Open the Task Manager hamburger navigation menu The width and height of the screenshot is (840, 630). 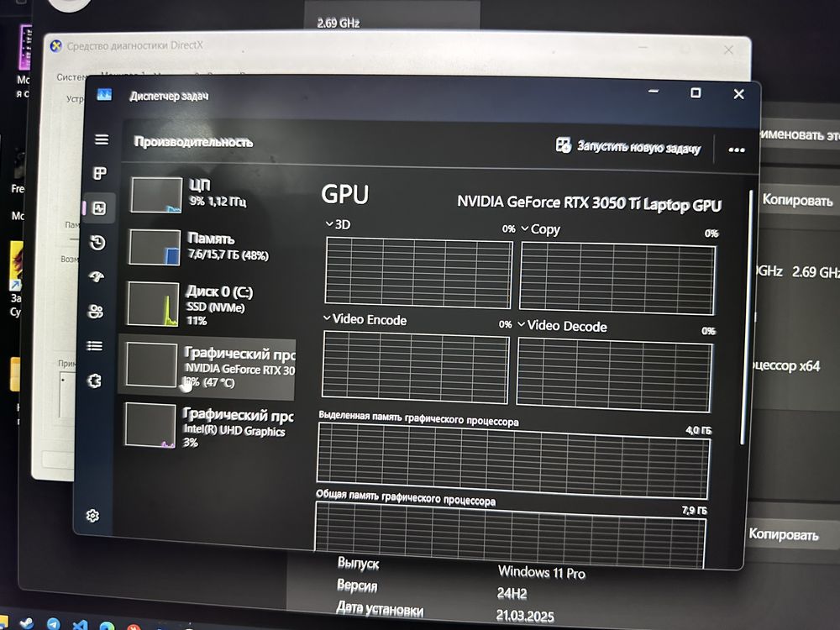point(102,139)
